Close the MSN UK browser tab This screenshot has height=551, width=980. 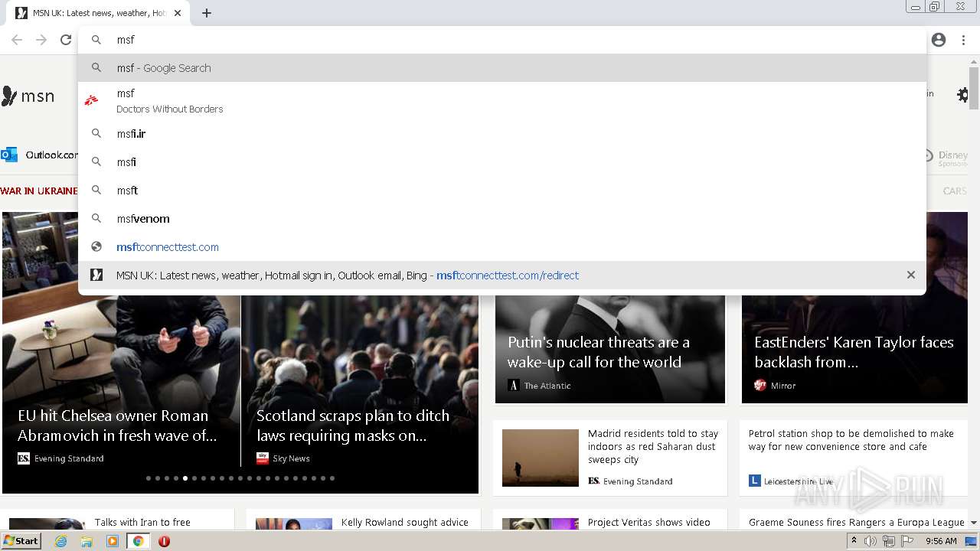pos(178,13)
